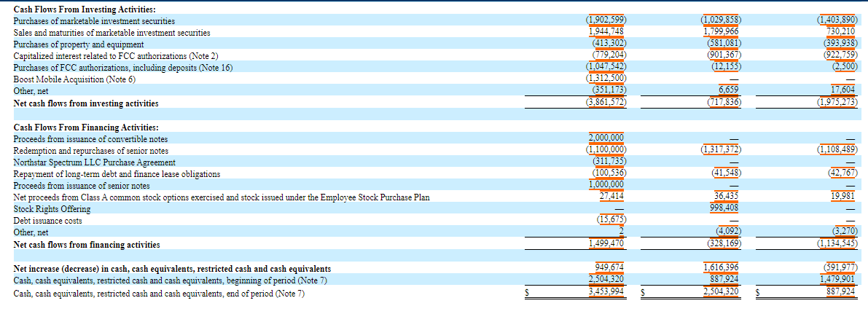The width and height of the screenshot is (868, 314).
Task: Click the value 19,981
Action: pyautogui.click(x=842, y=197)
